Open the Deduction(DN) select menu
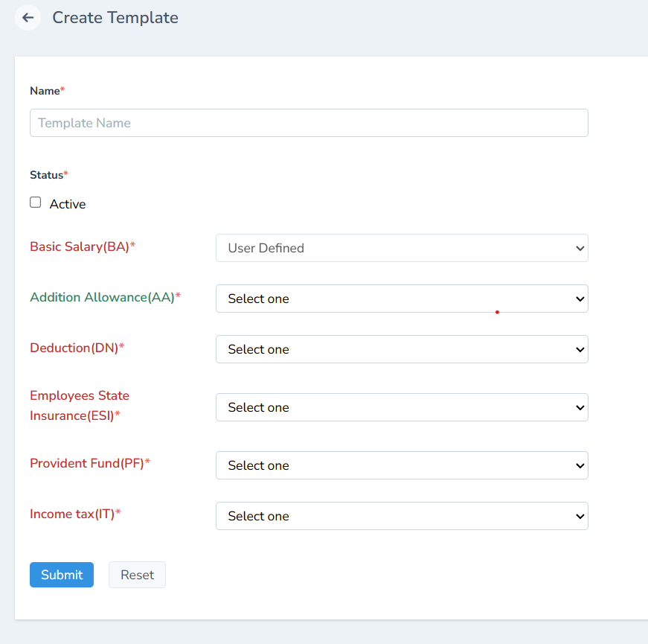The height and width of the screenshot is (644, 648). 402,349
